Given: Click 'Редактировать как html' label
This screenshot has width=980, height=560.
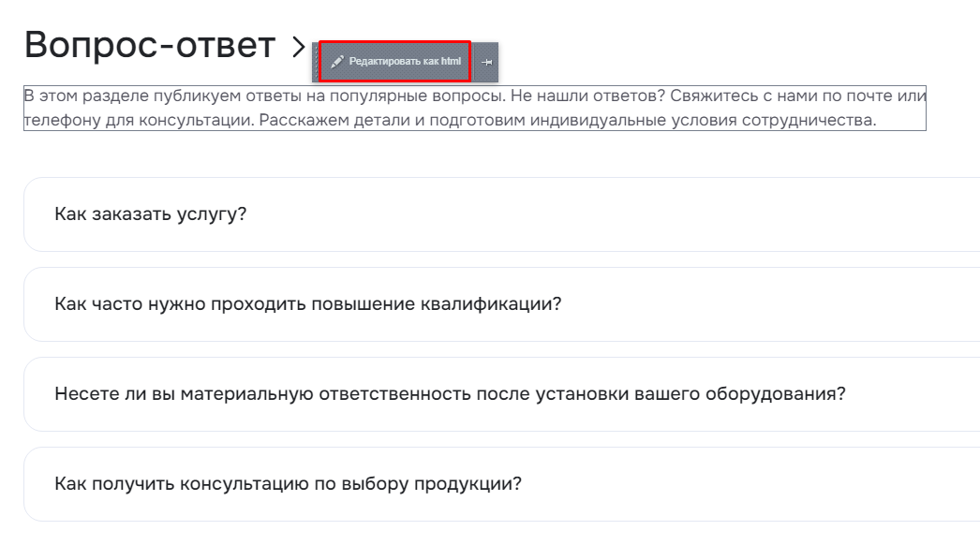Looking at the screenshot, I should 405,61.
